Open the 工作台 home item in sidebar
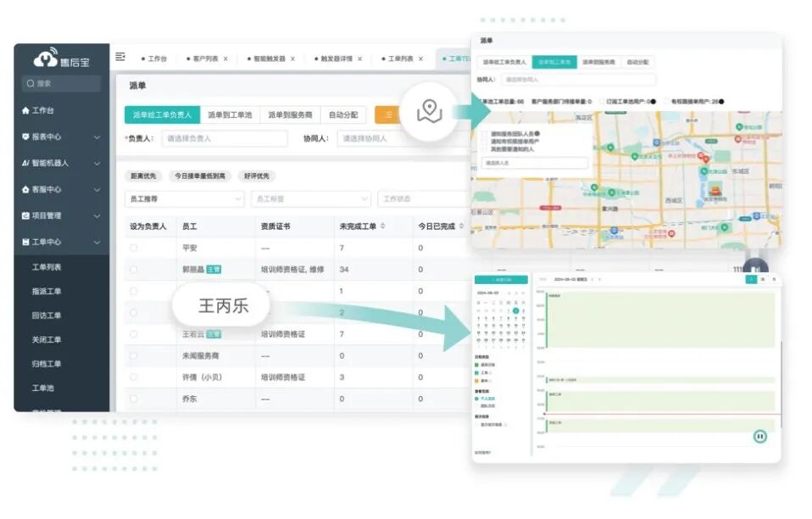Screen dimensions: 812x519 click(38, 110)
